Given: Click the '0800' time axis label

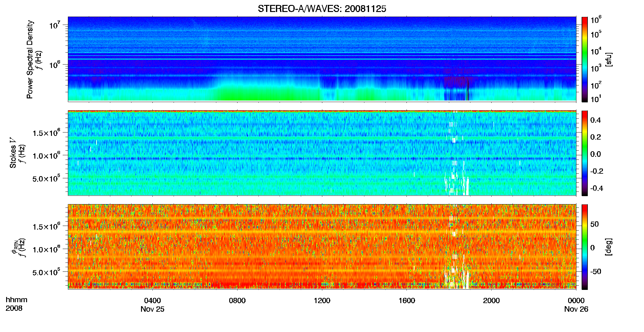Looking at the screenshot, I should [237, 300].
